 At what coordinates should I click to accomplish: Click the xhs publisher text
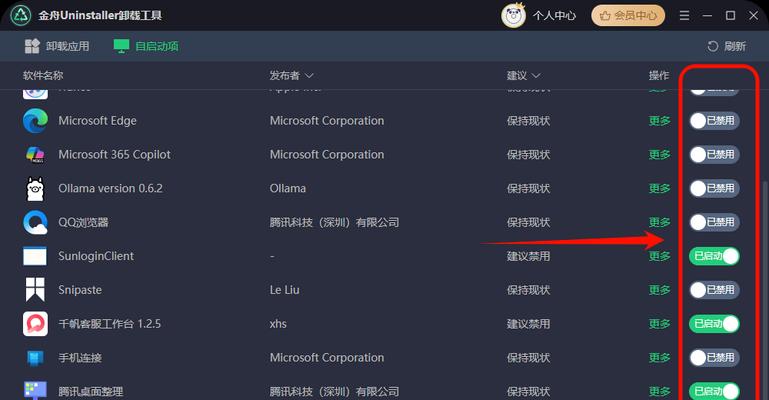pyautogui.click(x=278, y=324)
